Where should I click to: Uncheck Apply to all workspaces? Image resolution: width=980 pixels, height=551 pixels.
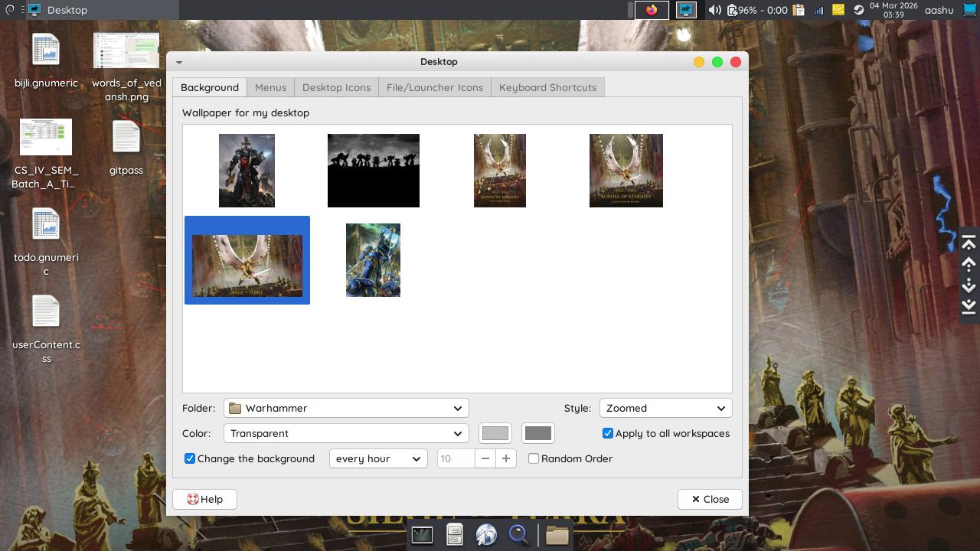tap(608, 433)
